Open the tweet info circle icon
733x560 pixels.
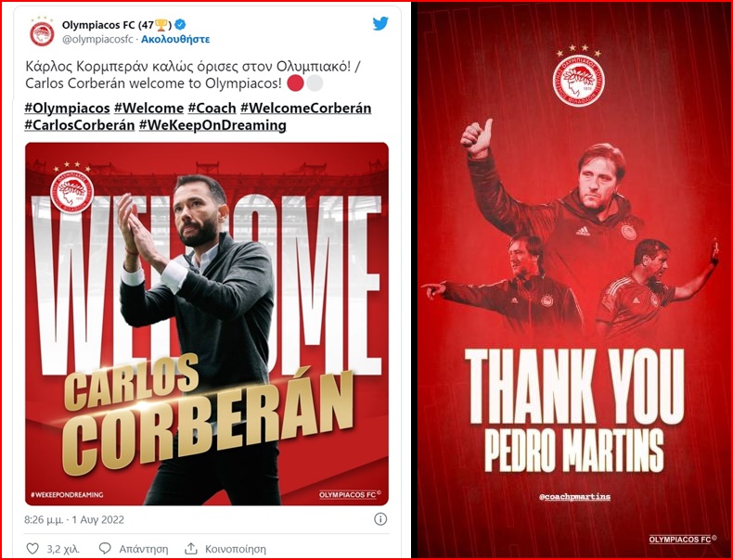pyautogui.click(x=380, y=519)
